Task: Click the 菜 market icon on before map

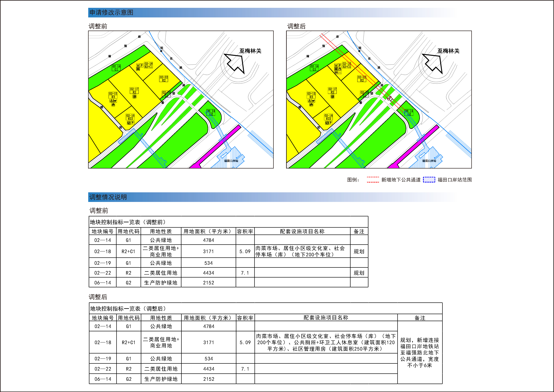Action: point(138,69)
